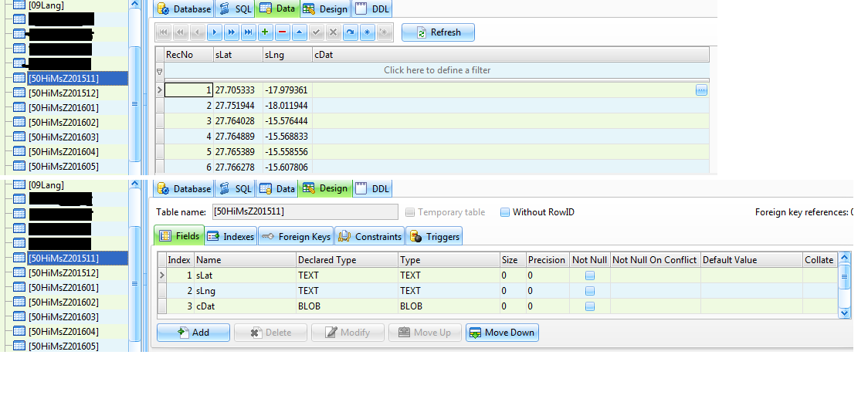Open the Foreign Keys tab
Image resolution: width=868 pixels, height=409 pixels.
[x=297, y=236]
